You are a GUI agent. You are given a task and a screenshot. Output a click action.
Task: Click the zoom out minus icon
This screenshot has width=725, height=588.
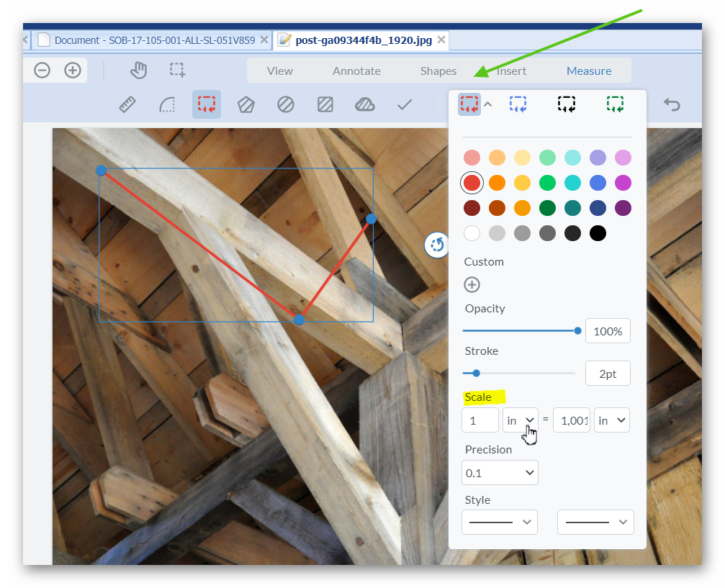pyautogui.click(x=42, y=71)
